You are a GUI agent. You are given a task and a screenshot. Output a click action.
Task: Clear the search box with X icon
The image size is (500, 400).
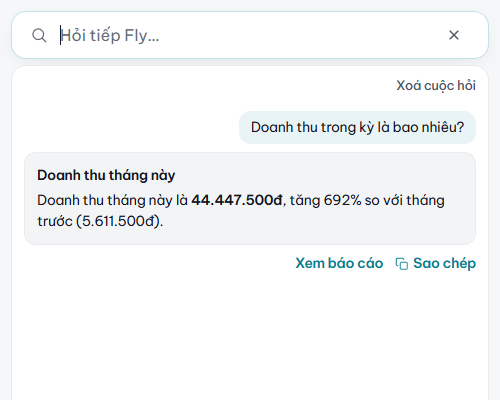coord(454,35)
